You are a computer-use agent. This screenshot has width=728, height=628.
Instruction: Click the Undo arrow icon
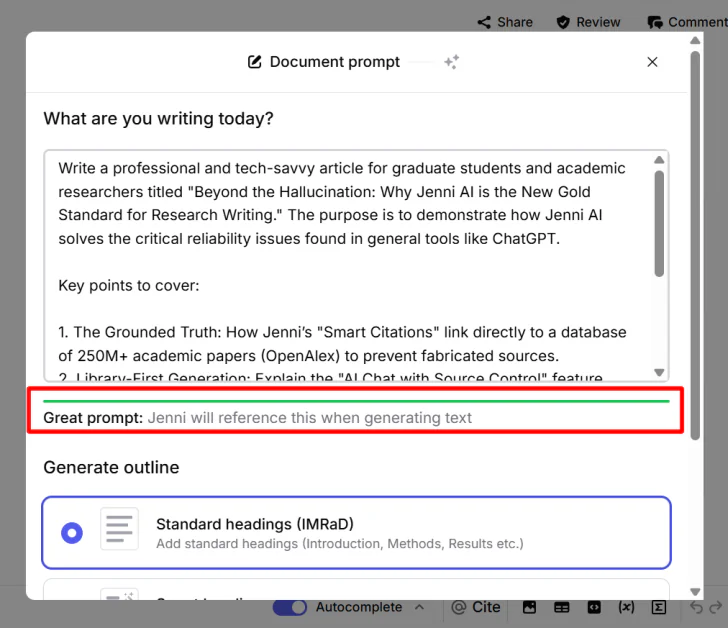point(696,607)
